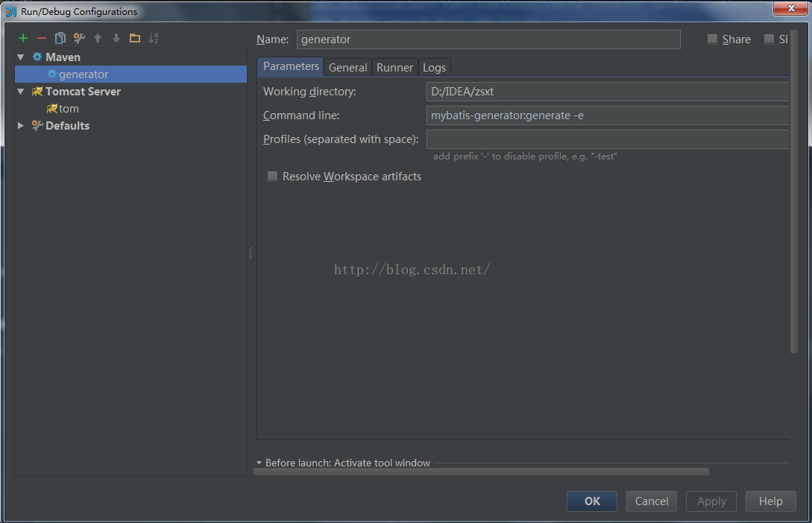Click the Create New Folder icon
The image size is (812, 523).
click(135, 38)
